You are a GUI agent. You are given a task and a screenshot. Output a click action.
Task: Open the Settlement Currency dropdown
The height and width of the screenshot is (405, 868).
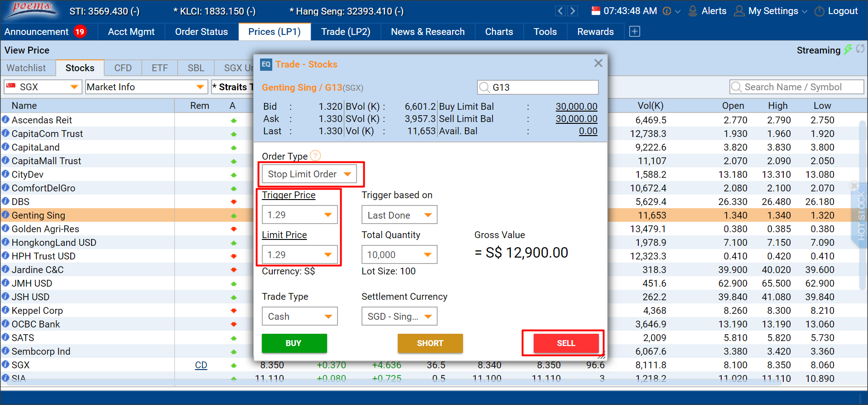399,317
